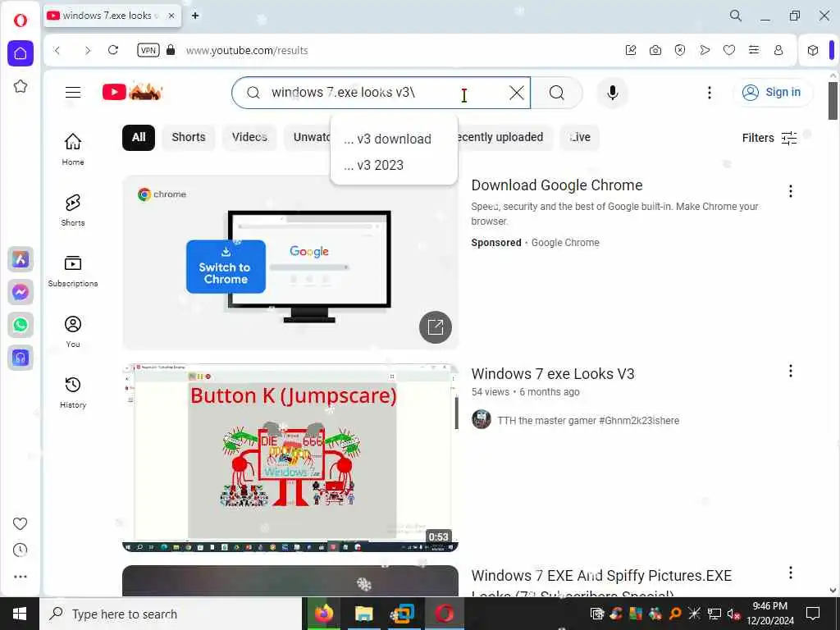Open Subscriptions in YouTube sidebar

73,271
